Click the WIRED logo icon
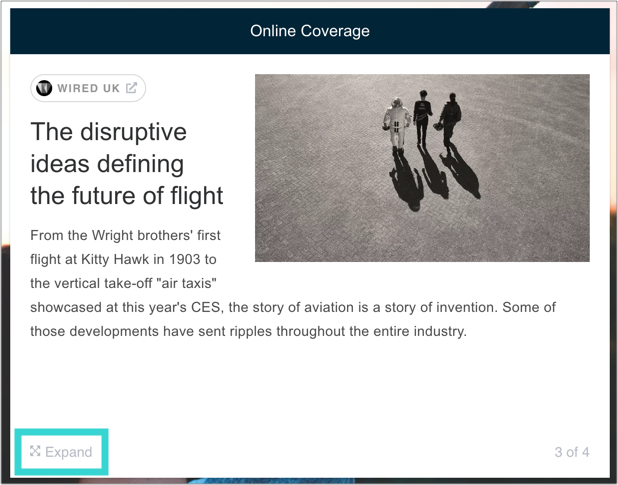Viewport: 618px width, 485px height. tap(44, 88)
